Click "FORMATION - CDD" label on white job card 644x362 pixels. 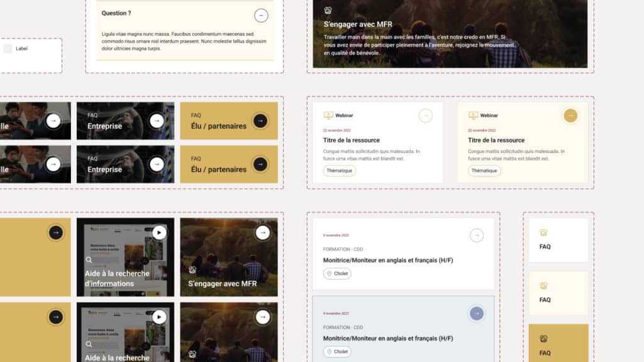click(343, 249)
